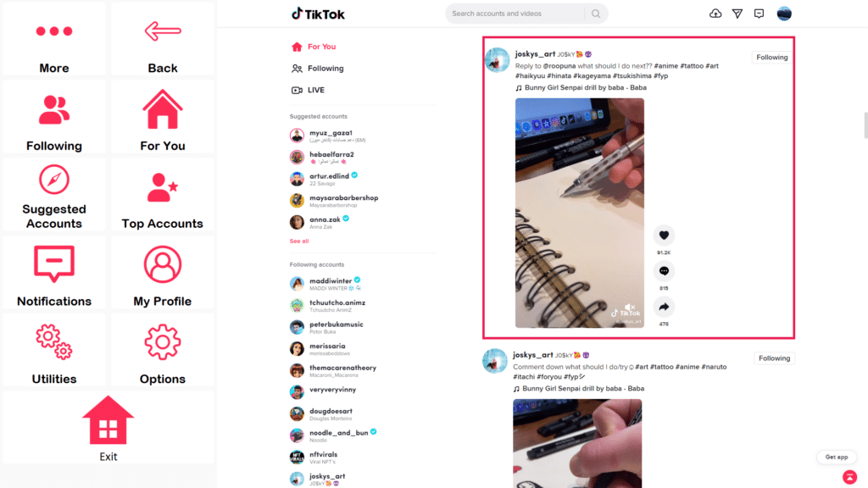The image size is (868, 488).
Task: Expand suggested accounts with See all
Action: click(x=299, y=241)
